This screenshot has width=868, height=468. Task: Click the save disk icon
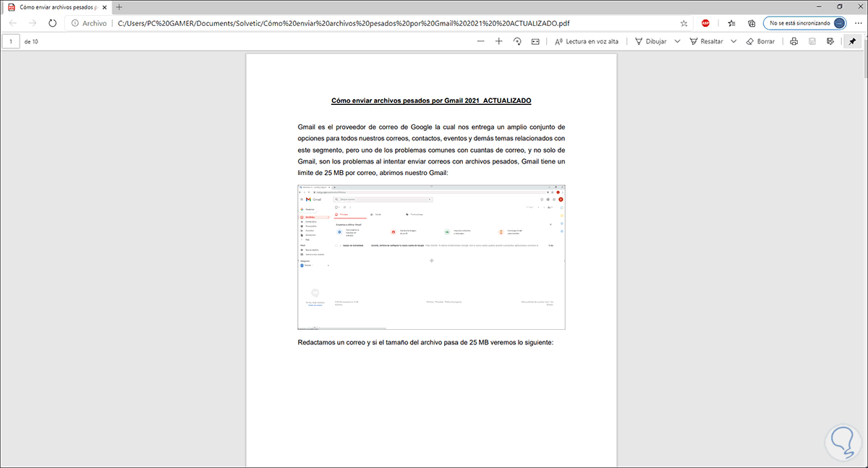point(812,41)
